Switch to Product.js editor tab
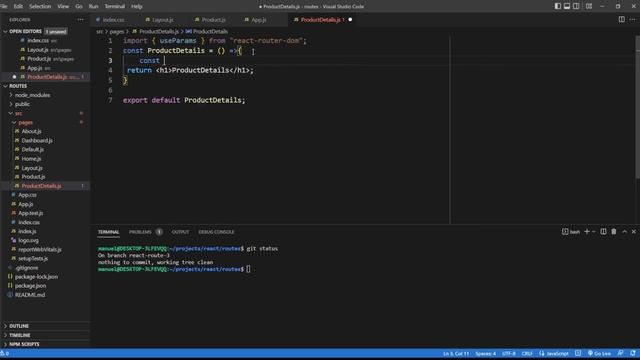 (213, 20)
